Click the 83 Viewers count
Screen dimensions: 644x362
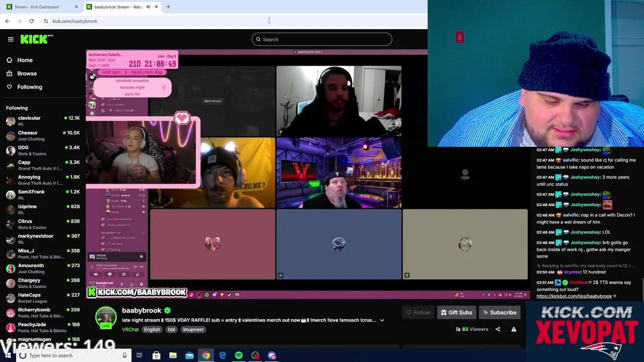(472, 329)
